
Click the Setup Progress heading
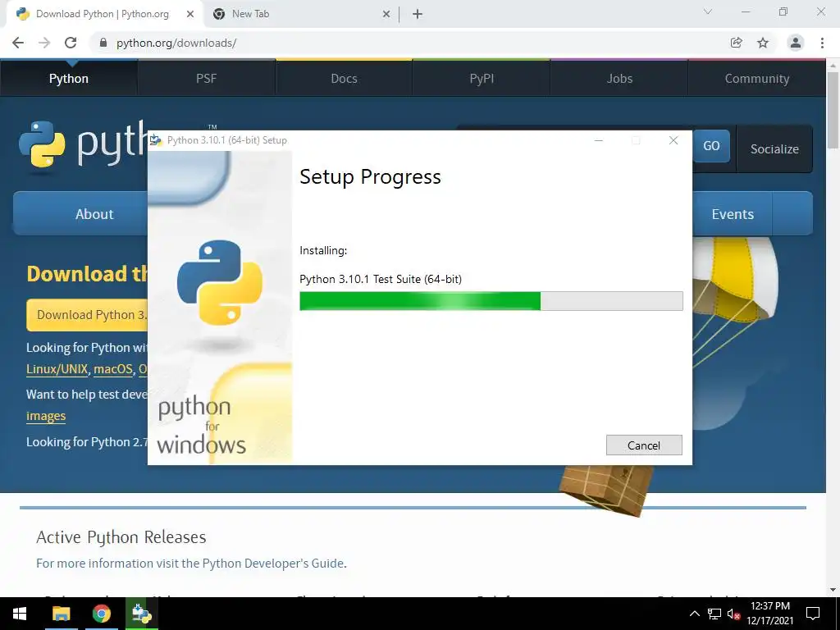(x=370, y=177)
